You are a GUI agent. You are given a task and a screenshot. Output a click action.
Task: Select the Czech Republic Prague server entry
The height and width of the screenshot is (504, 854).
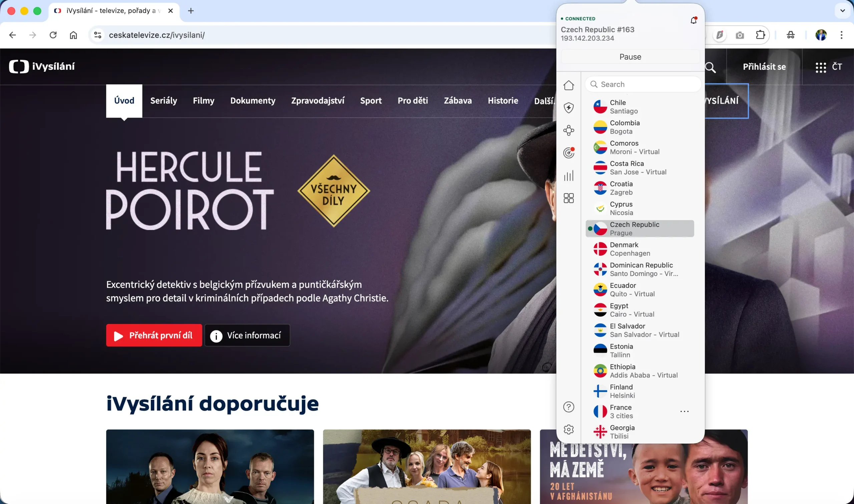click(640, 228)
